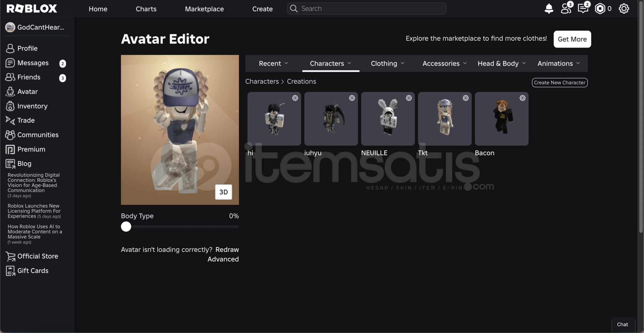
Task: Click into the Search field
Action: click(x=366, y=9)
